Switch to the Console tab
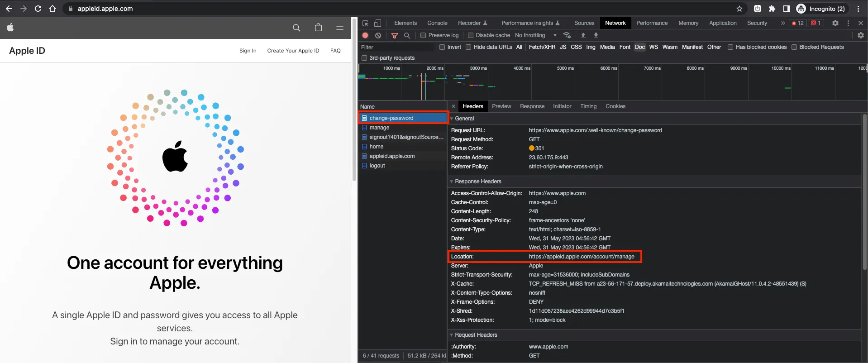Screen dimensions: 868x363 pos(437,23)
